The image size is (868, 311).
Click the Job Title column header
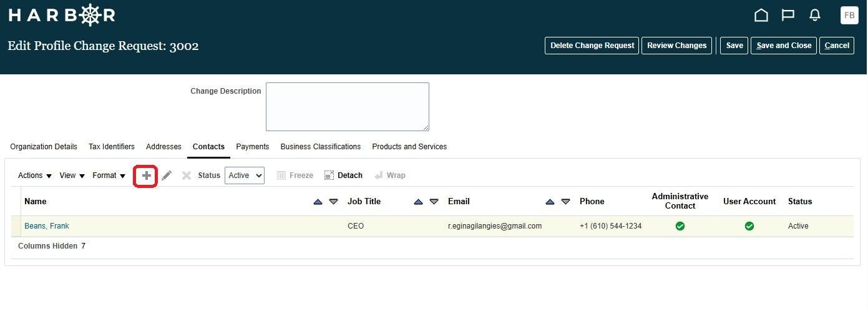tap(364, 201)
